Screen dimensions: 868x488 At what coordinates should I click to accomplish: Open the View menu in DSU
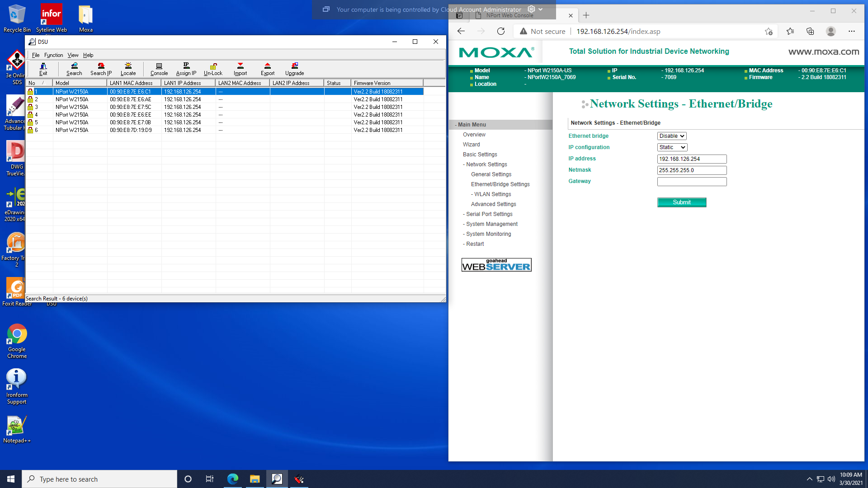[73, 55]
